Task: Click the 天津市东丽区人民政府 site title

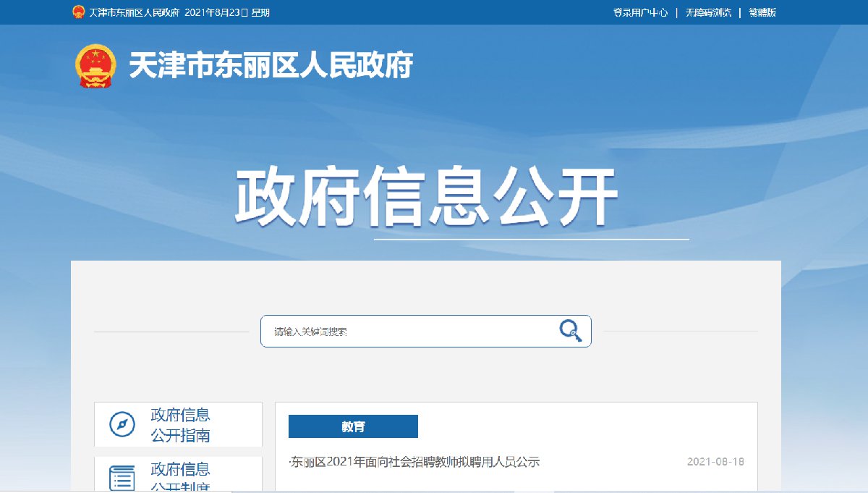Action: [x=271, y=66]
